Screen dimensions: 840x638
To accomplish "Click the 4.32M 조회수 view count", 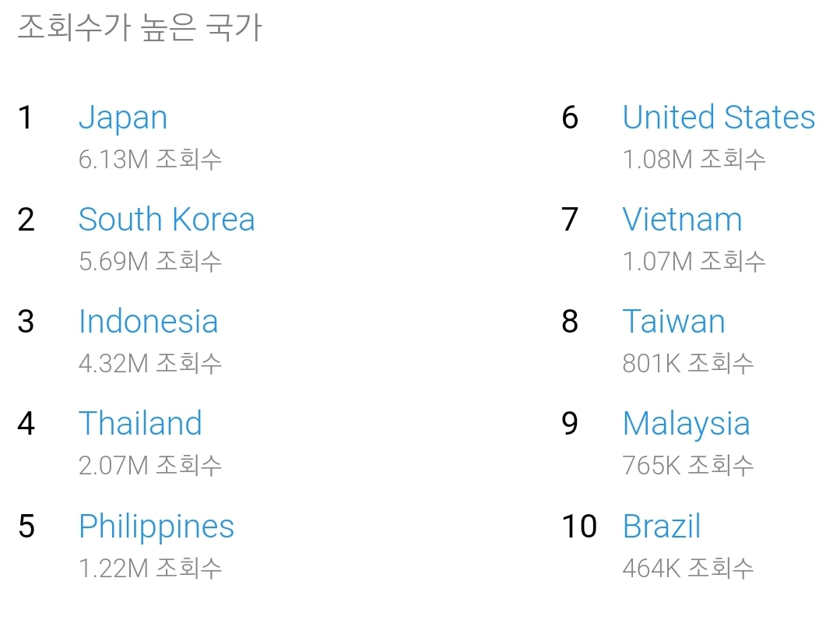I will 150,363.
